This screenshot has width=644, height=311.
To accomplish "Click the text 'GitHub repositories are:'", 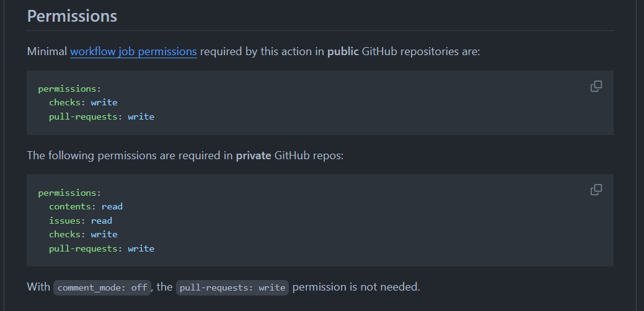I will pos(421,51).
